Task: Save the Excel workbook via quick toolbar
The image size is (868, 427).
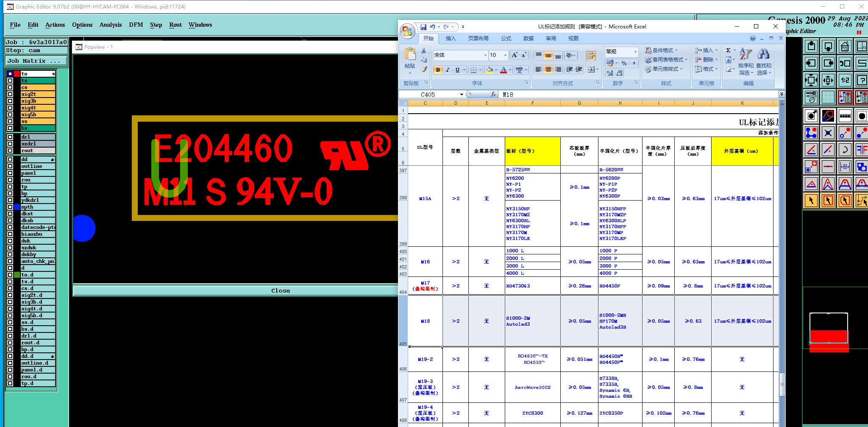Action: [x=423, y=27]
